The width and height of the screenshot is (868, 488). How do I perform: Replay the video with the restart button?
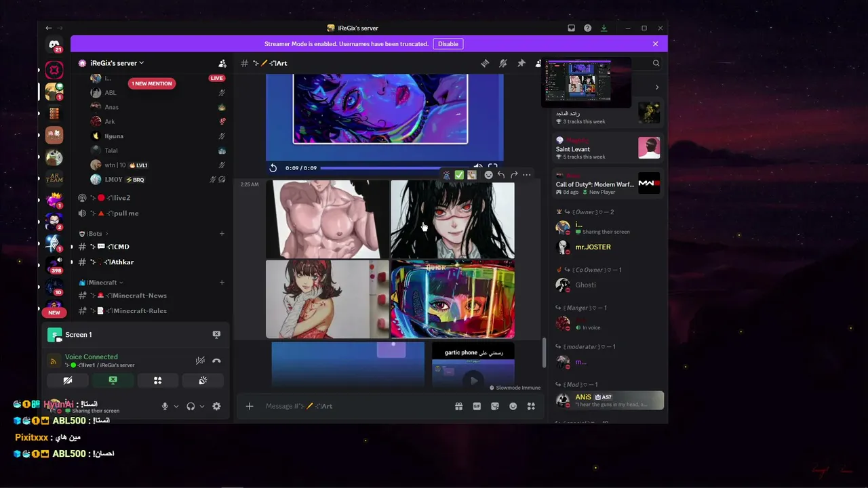[273, 167]
